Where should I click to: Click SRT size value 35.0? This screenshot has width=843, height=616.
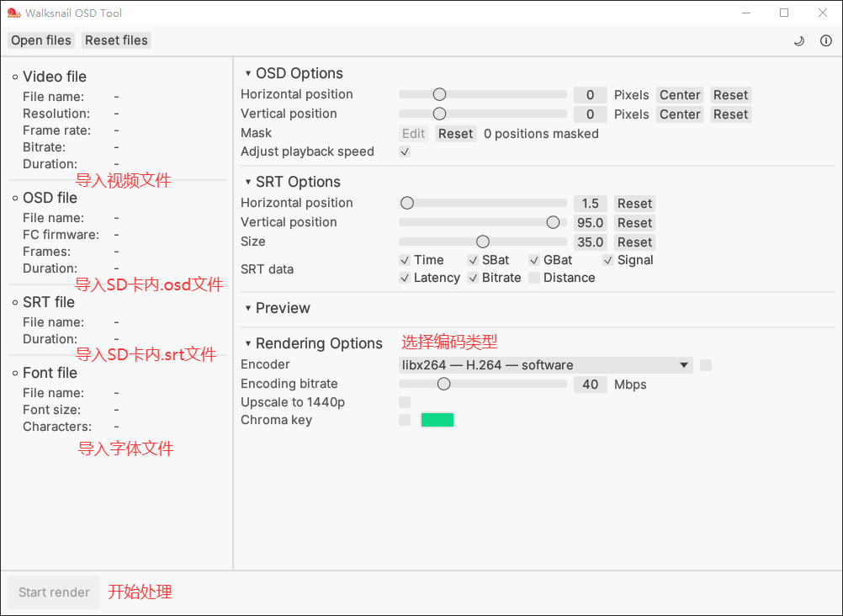pyautogui.click(x=591, y=242)
